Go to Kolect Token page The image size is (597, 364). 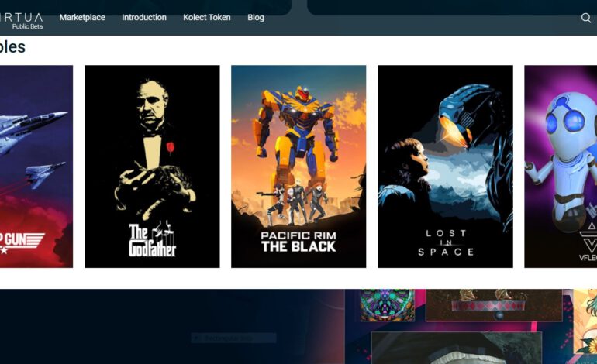(x=207, y=18)
